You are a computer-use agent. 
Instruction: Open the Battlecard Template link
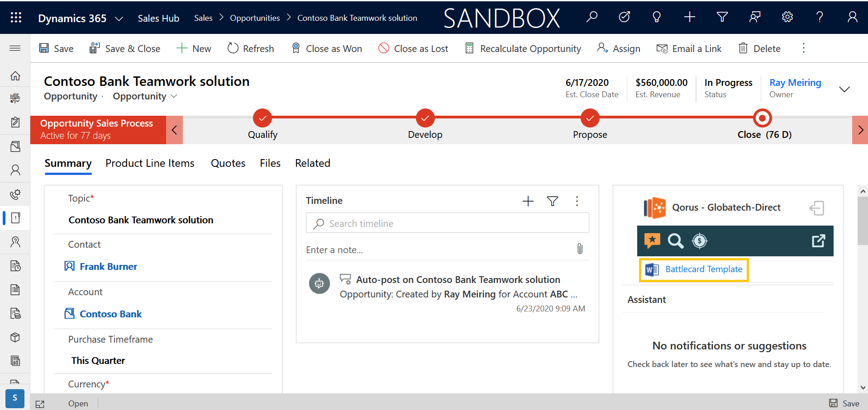click(x=703, y=269)
